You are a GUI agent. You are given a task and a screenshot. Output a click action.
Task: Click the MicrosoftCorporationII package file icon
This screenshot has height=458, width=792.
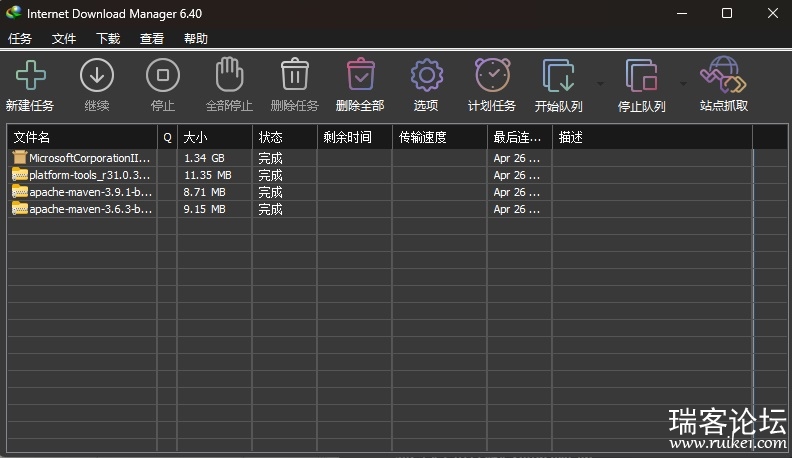pyautogui.click(x=20, y=158)
